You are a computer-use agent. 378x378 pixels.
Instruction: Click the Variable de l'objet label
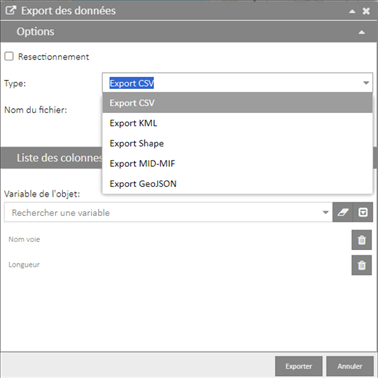click(42, 194)
